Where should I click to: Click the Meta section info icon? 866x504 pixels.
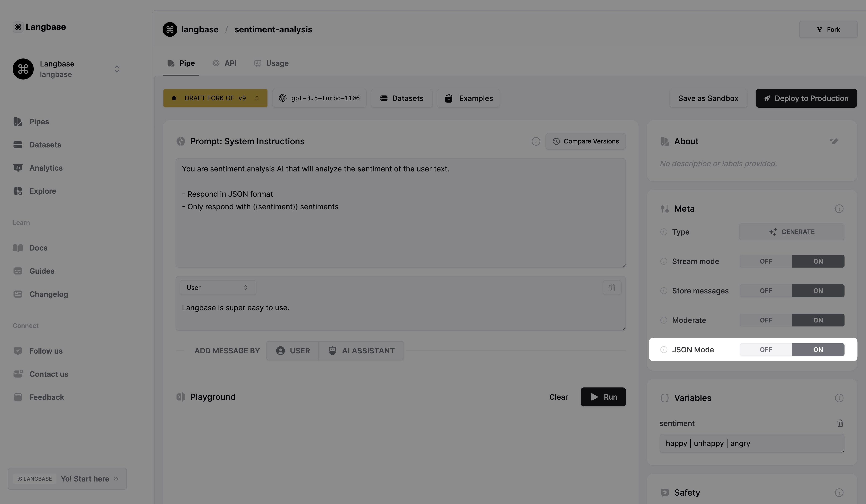[x=839, y=209]
